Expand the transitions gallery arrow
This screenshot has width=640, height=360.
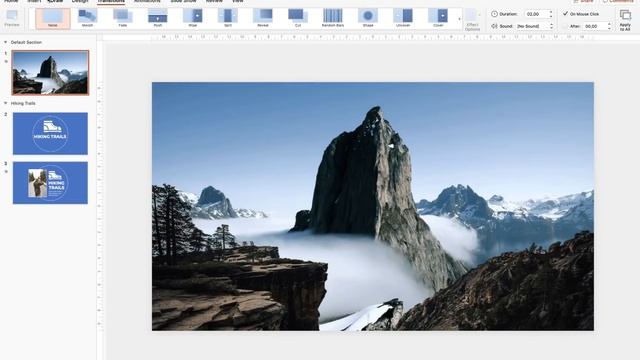pos(459,19)
